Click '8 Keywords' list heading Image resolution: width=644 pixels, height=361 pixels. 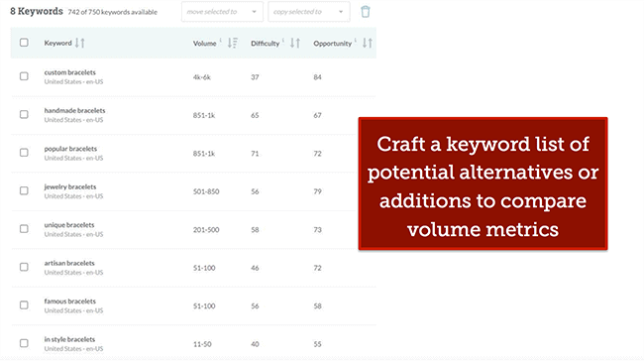[x=37, y=11]
